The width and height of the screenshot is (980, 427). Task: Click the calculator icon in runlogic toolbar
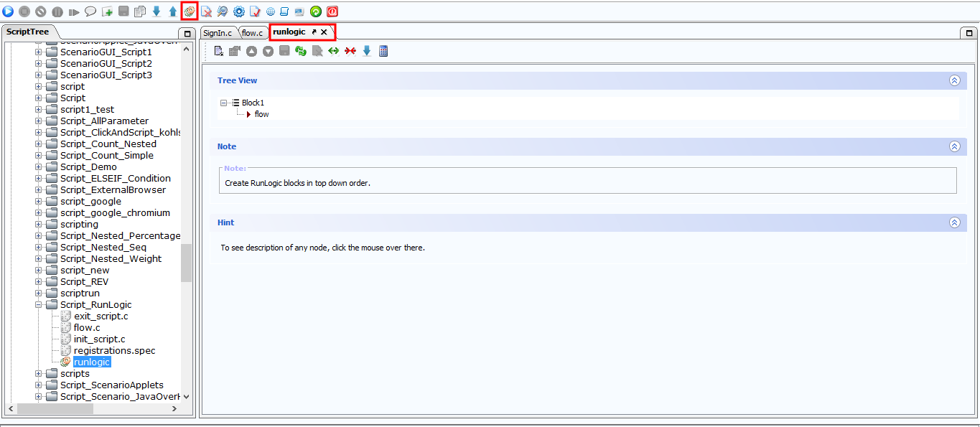click(x=383, y=51)
